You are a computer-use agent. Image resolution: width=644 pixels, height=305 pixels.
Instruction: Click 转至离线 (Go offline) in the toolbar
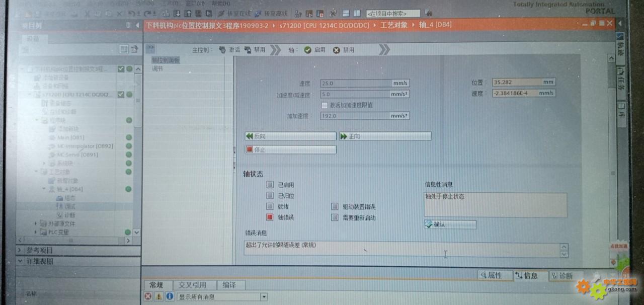[272, 14]
